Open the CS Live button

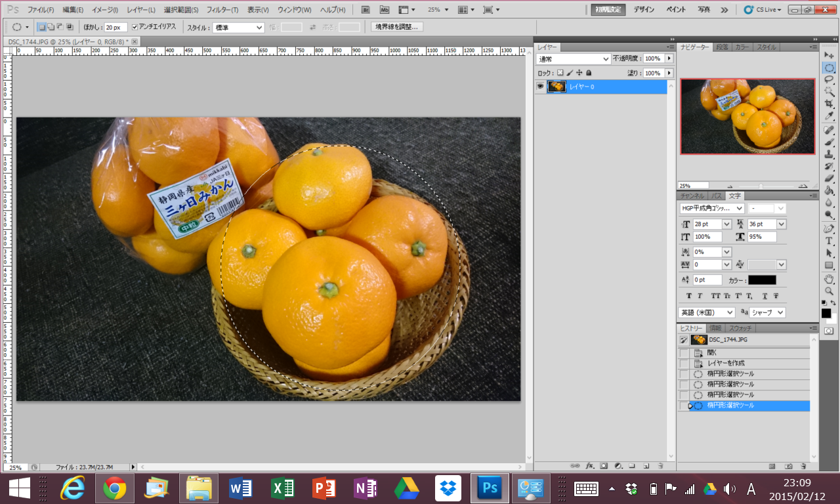click(x=763, y=10)
